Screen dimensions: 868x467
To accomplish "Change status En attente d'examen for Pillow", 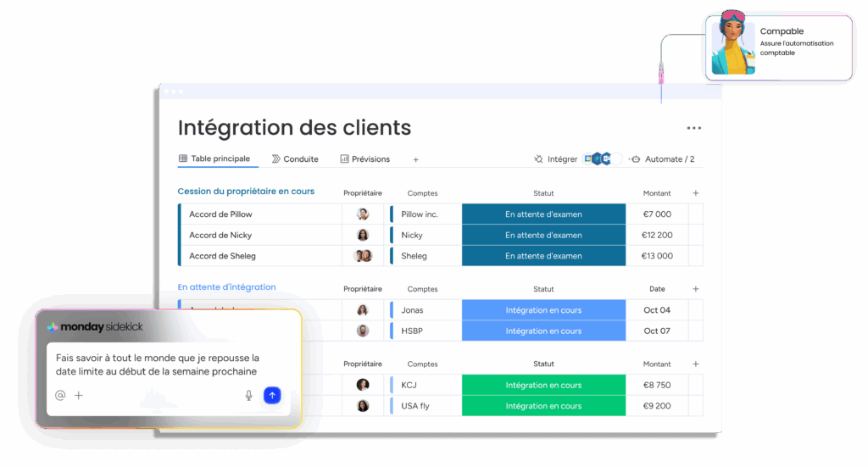I will coord(543,214).
